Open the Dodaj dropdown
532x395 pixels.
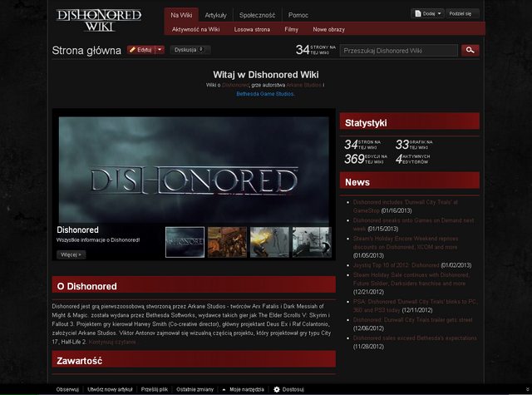pos(427,13)
